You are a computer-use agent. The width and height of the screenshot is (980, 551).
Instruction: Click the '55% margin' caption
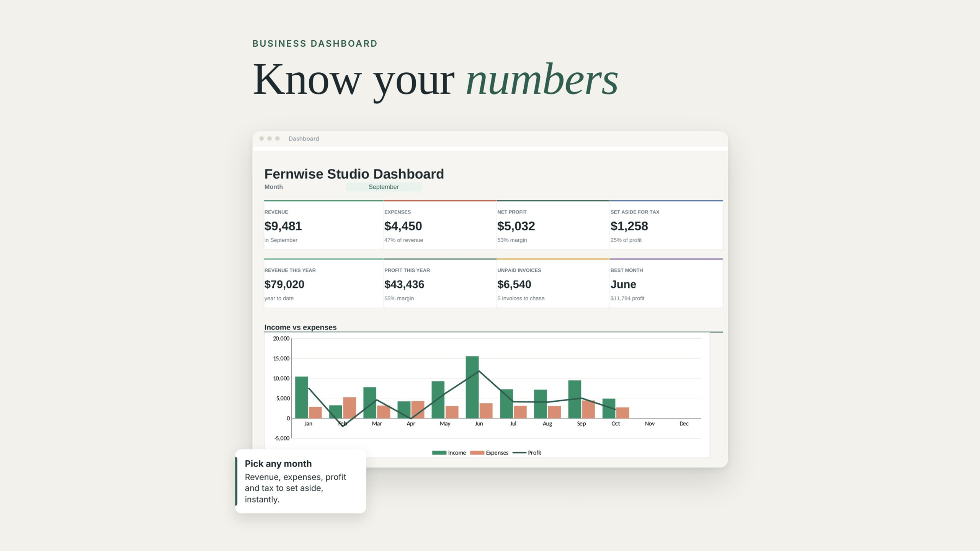coord(399,298)
